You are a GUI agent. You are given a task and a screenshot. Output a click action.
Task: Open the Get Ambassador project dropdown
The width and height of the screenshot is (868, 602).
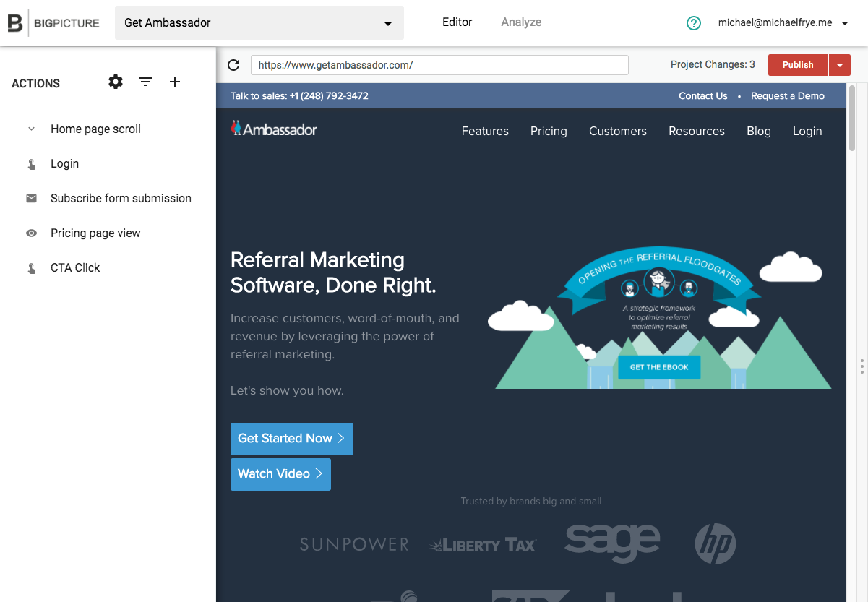pyautogui.click(x=259, y=23)
